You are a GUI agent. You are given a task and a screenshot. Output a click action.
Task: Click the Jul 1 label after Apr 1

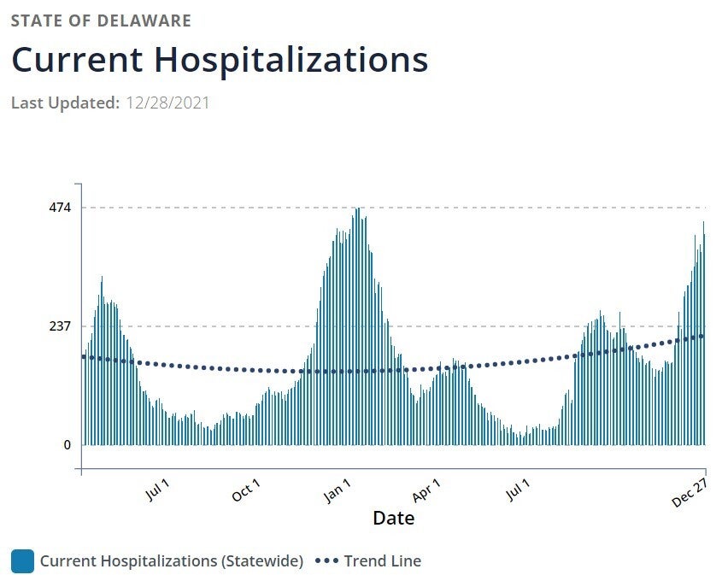pos(517,491)
